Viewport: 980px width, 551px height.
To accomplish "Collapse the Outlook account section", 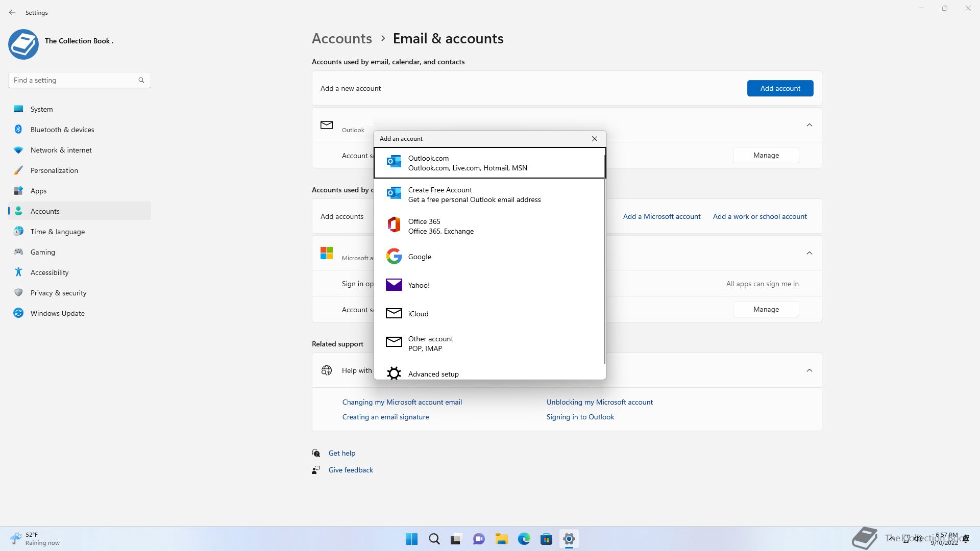I will coord(809,125).
